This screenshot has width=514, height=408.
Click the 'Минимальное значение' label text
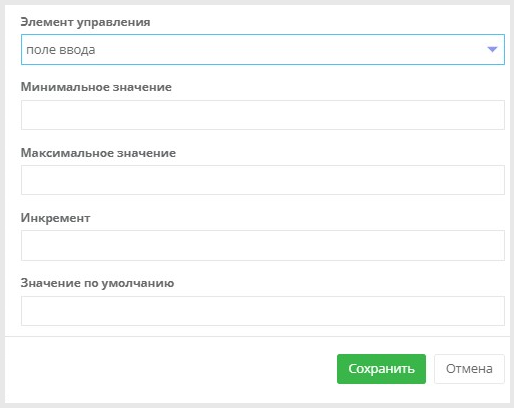[x=96, y=87]
